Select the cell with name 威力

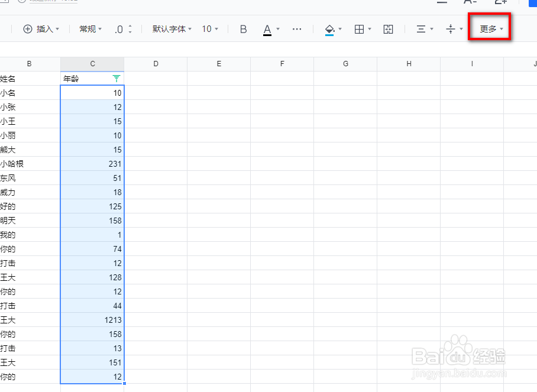(x=30, y=192)
